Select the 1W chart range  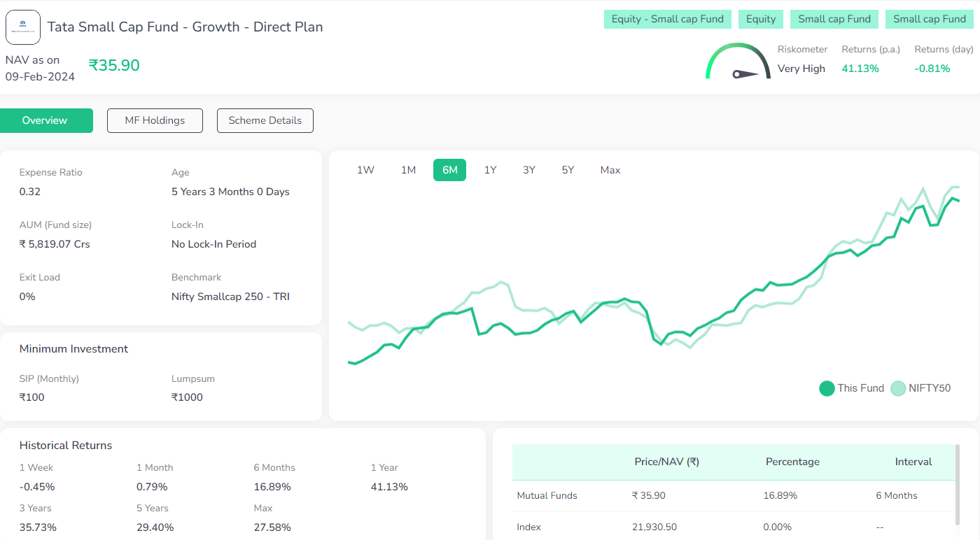click(x=365, y=169)
